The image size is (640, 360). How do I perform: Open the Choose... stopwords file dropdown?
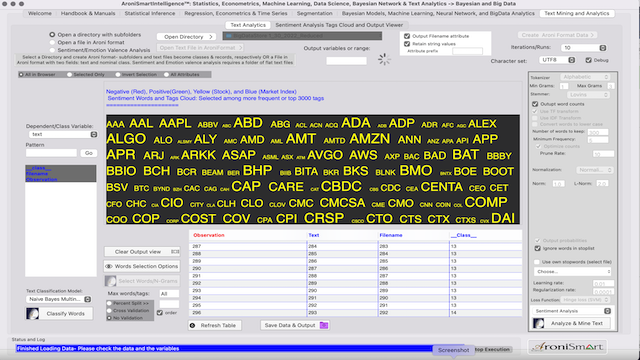pos(573,271)
